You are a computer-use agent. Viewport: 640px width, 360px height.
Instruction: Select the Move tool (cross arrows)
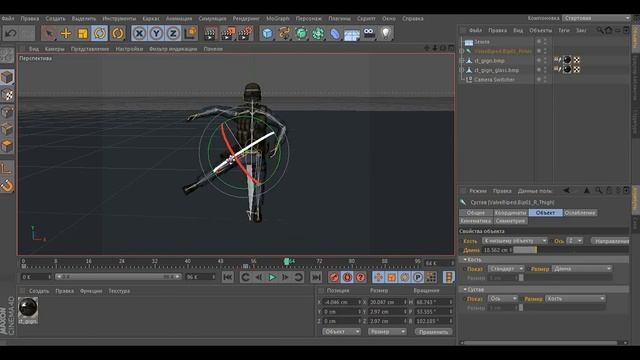[66, 33]
